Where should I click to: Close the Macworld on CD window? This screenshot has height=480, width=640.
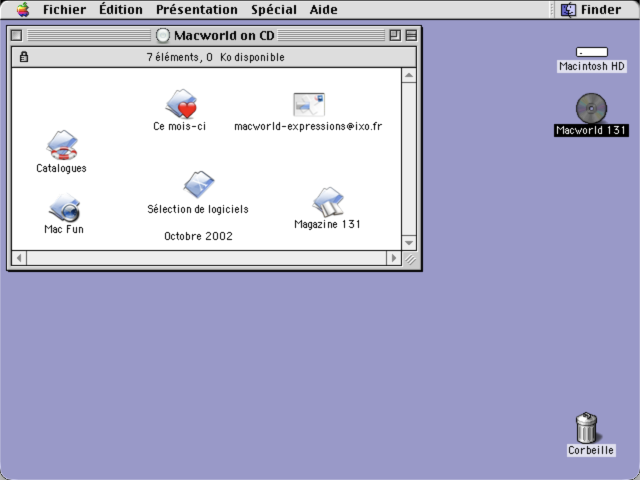(x=16, y=36)
